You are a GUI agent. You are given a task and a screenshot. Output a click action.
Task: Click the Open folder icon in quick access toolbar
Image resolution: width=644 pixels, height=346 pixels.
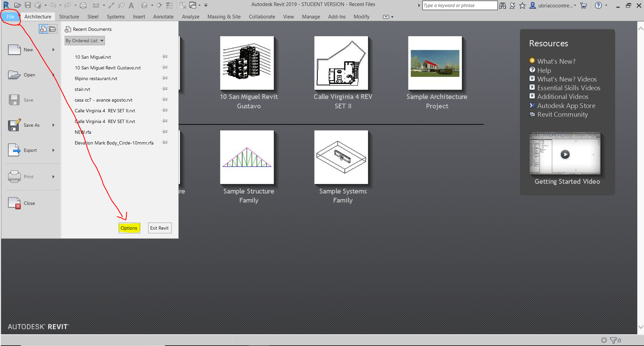point(18,5)
